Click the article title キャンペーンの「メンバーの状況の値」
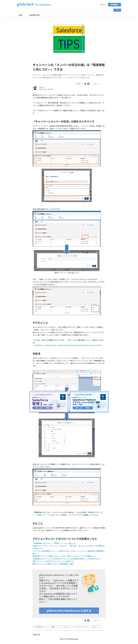138x644 pixels. coord(69,67)
